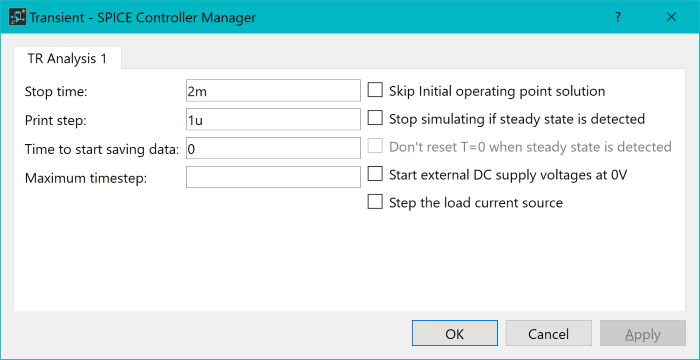Click the Cancel button
The image size is (700, 360).
[549, 333]
